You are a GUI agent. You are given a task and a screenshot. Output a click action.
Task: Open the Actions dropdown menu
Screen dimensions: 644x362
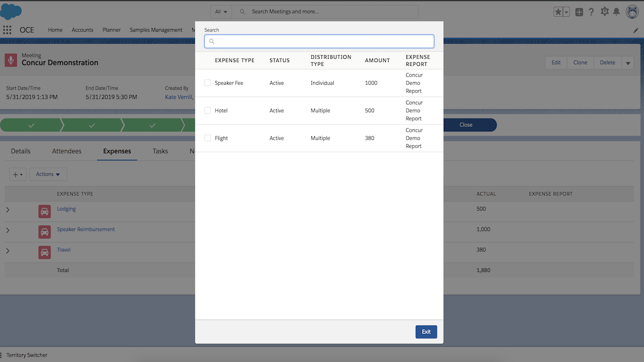click(48, 174)
